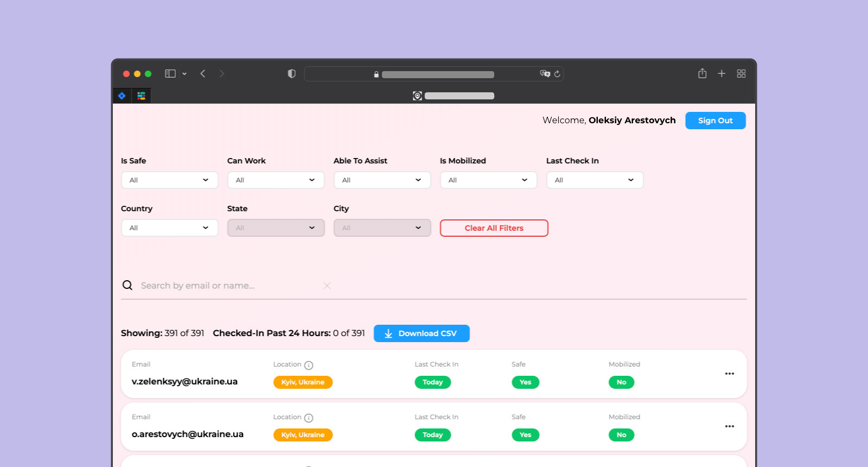Expand the Country filter dropdown
Image resolution: width=868 pixels, height=467 pixels.
pyautogui.click(x=169, y=228)
